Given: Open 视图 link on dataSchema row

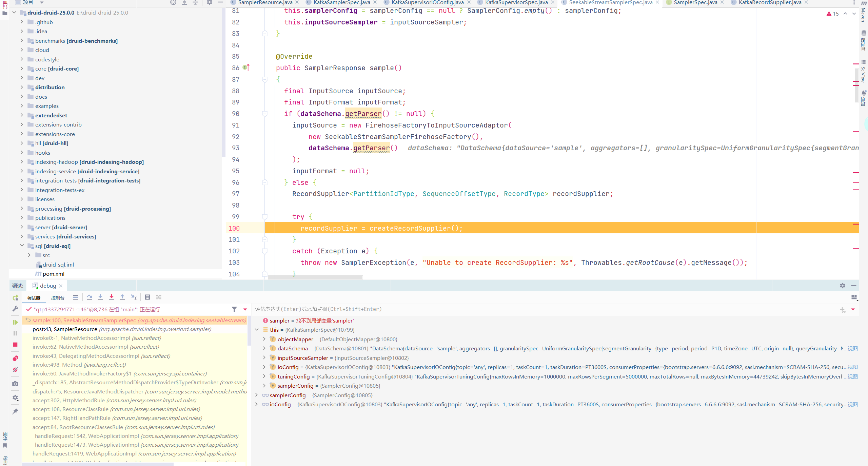Looking at the screenshot, I should pyautogui.click(x=853, y=348).
